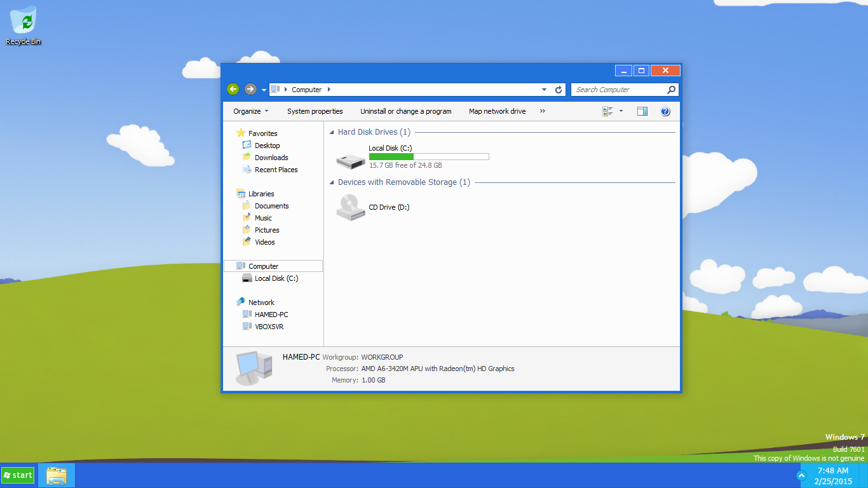Screen dimensions: 868x488
Task: Click the Change your view icon
Action: tap(607, 111)
